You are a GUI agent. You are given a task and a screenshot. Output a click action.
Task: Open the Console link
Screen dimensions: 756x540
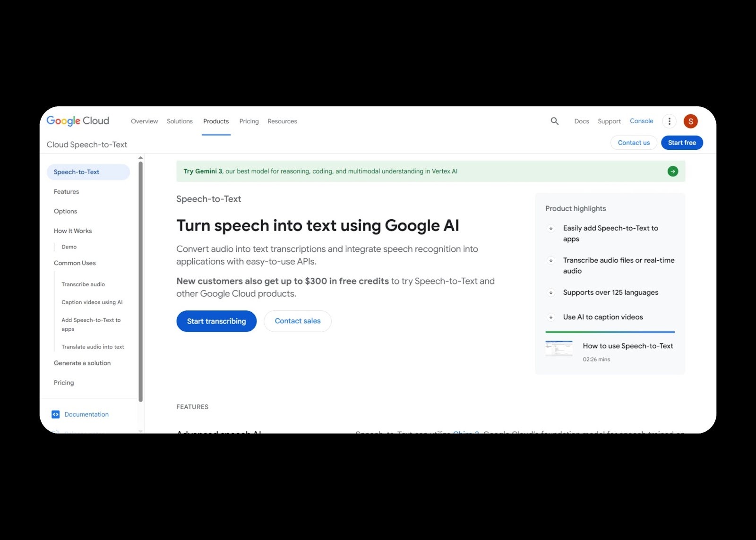(641, 121)
